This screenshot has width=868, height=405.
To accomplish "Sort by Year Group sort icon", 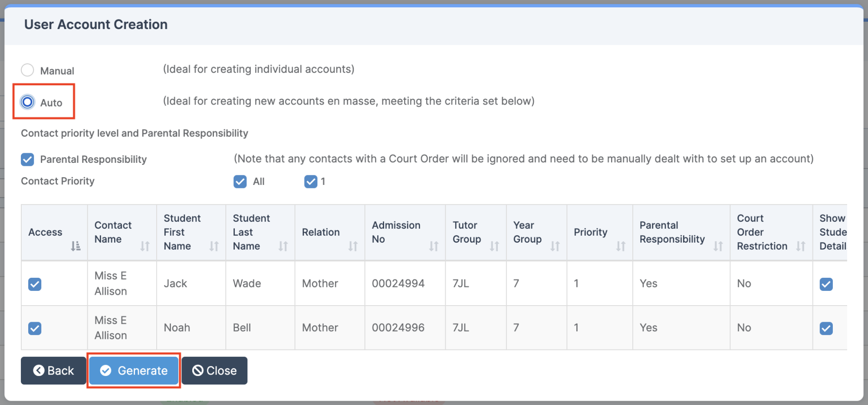I will tap(555, 246).
